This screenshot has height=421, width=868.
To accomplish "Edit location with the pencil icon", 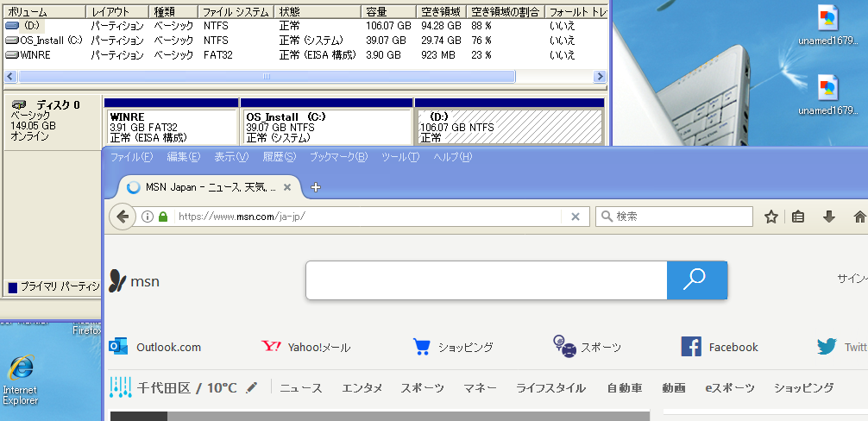I will point(252,387).
